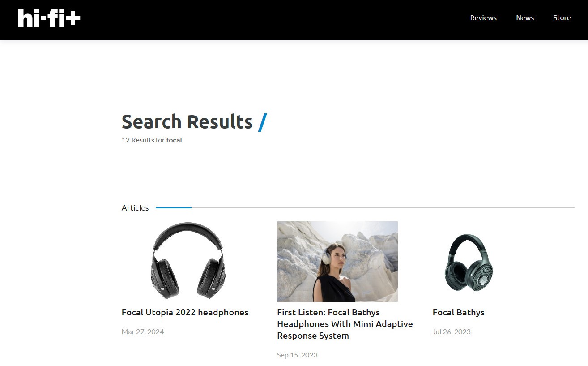Click the hi-fi+ logo in header
This screenshot has height=366, width=588.
(49, 18)
